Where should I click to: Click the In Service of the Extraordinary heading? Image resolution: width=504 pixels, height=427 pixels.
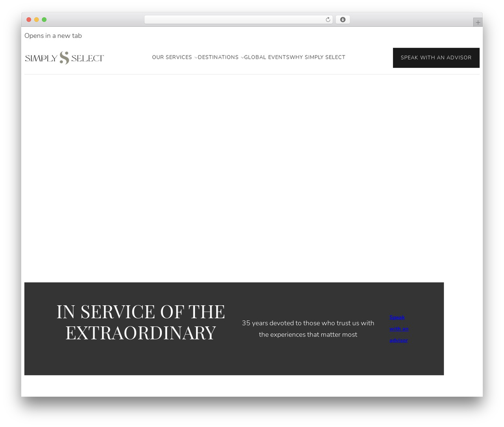pyautogui.click(x=141, y=322)
